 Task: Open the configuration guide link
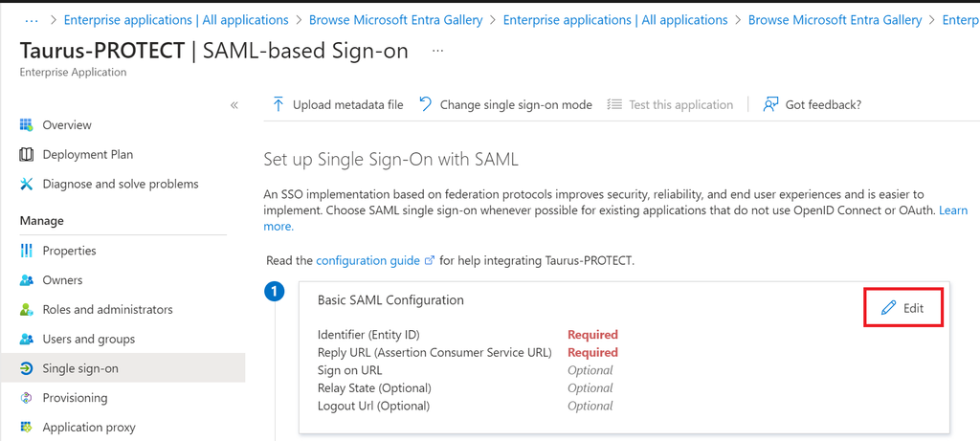[x=367, y=260]
